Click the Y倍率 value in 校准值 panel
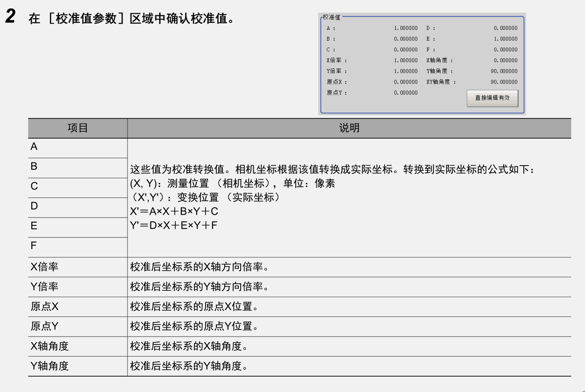 pos(406,71)
